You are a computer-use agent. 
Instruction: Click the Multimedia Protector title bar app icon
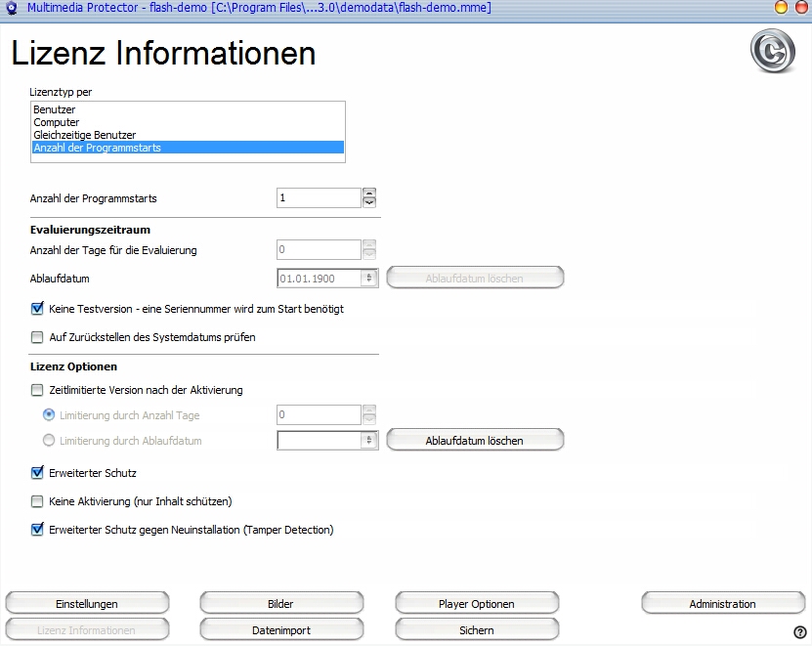[11, 8]
